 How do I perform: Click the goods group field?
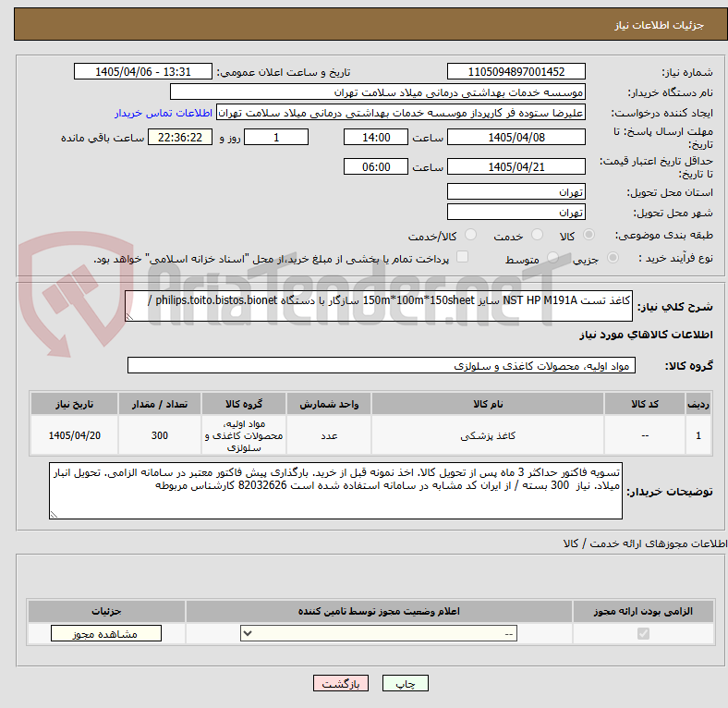[382, 366]
